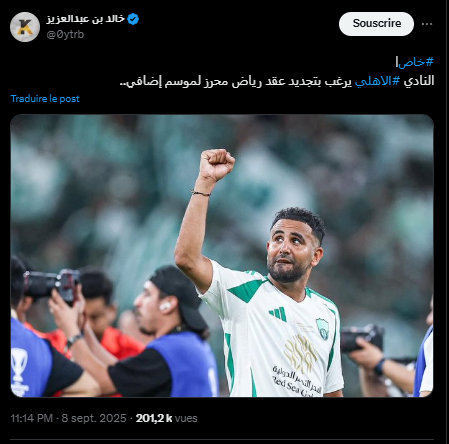
Task: Click the @0ytrb handle
Action: click(65, 34)
